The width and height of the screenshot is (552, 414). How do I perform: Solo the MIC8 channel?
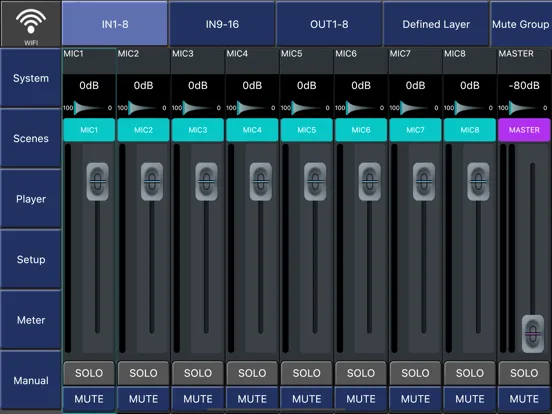(x=470, y=373)
